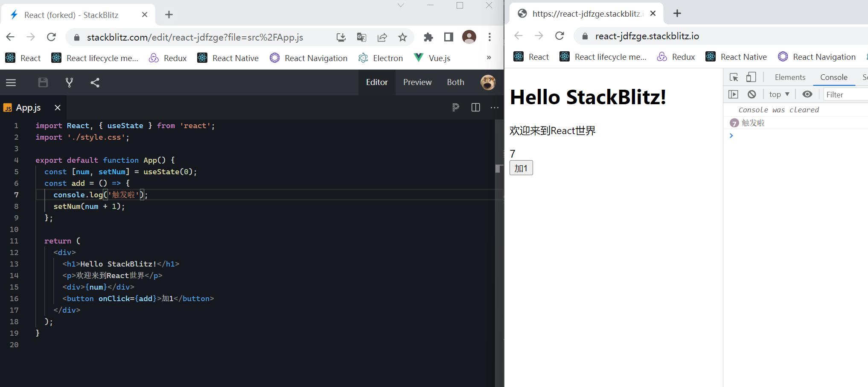This screenshot has width=868, height=387.
Task: Open the top JavaScript context dropdown
Action: pos(779,94)
